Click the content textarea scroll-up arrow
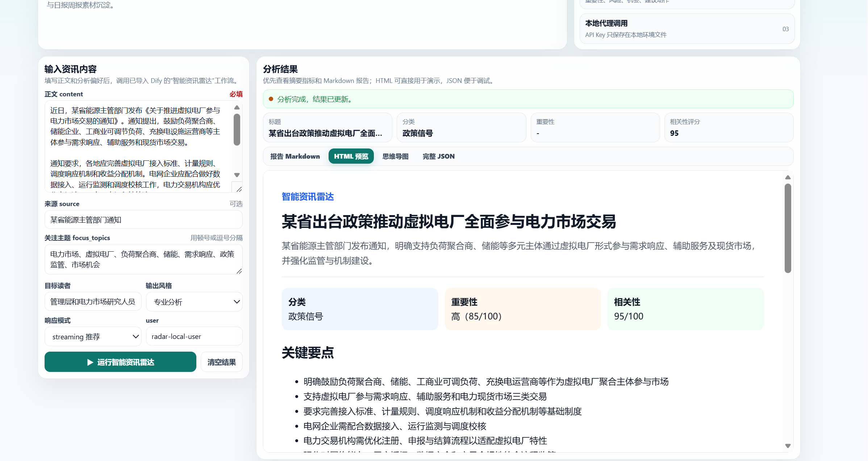The width and height of the screenshot is (868, 461). coord(237,108)
